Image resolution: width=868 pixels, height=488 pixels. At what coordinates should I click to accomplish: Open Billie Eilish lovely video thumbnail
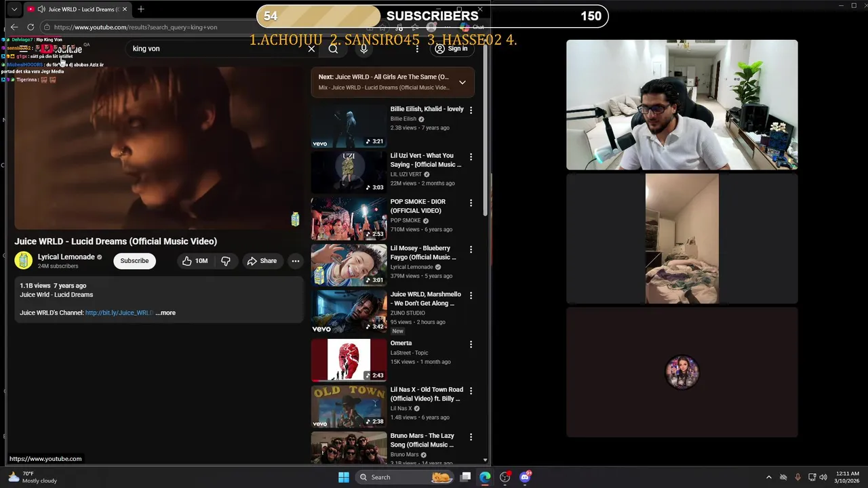(349, 126)
